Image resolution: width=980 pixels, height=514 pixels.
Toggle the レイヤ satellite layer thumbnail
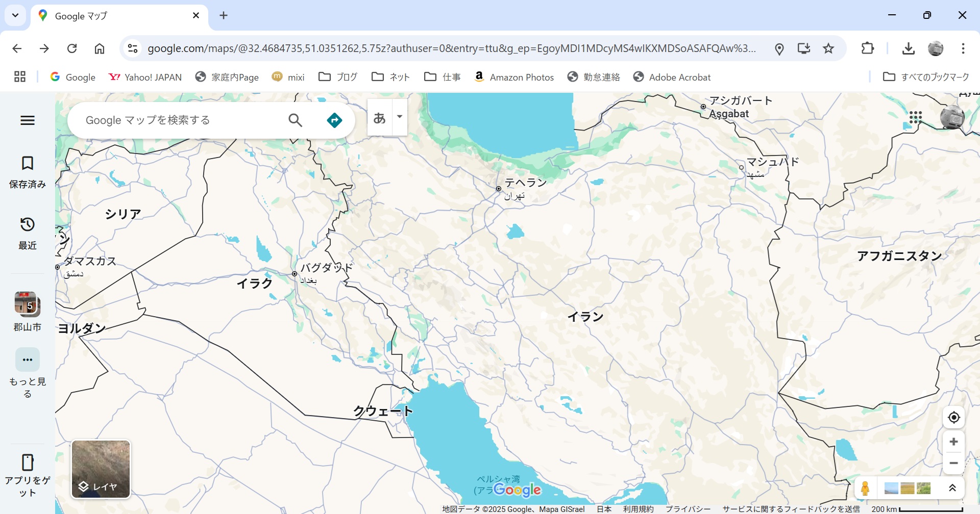(x=101, y=469)
